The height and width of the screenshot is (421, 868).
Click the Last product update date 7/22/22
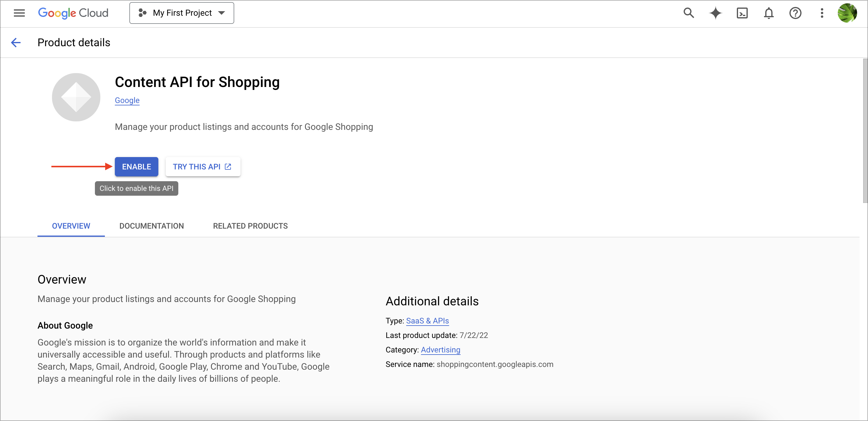pyautogui.click(x=473, y=335)
